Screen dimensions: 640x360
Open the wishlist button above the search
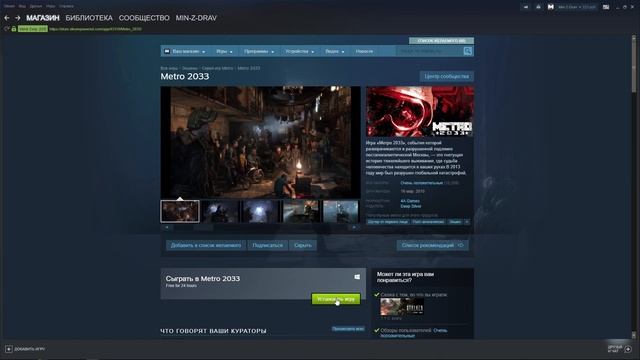pyautogui.click(x=441, y=40)
